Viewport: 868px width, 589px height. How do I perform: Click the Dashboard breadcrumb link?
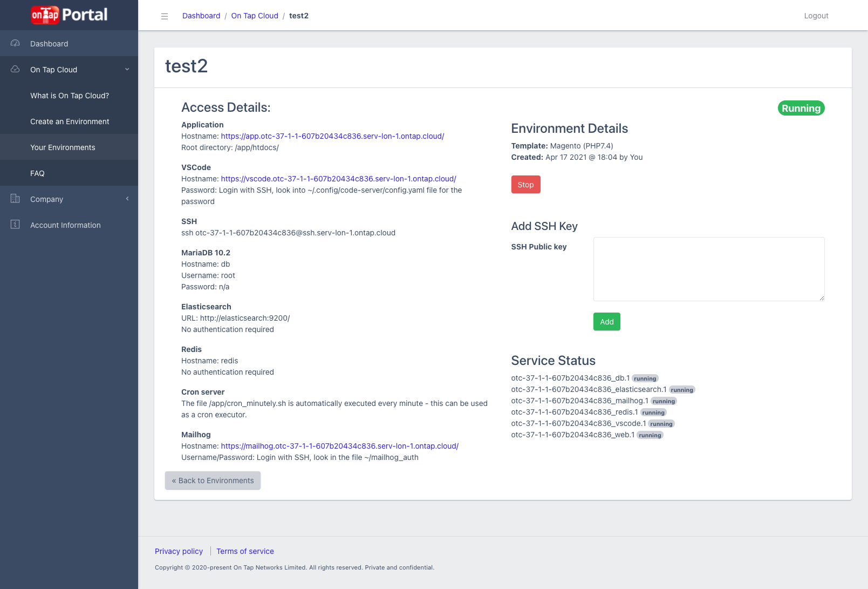201,16
